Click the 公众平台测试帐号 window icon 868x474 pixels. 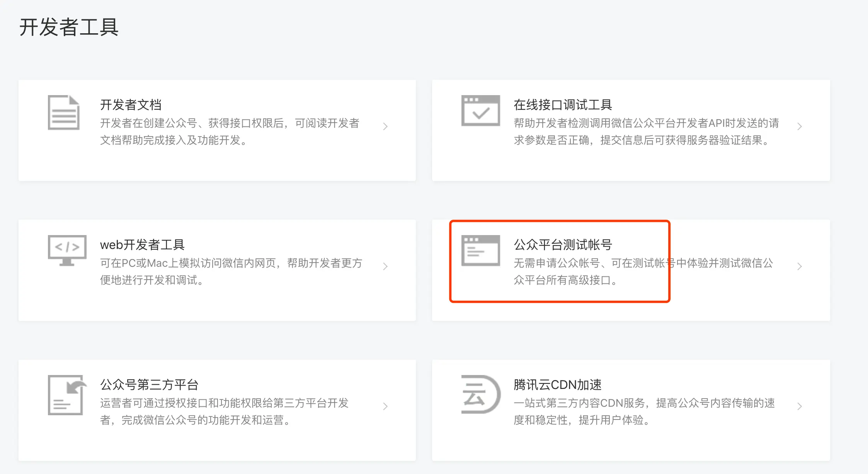[480, 251]
